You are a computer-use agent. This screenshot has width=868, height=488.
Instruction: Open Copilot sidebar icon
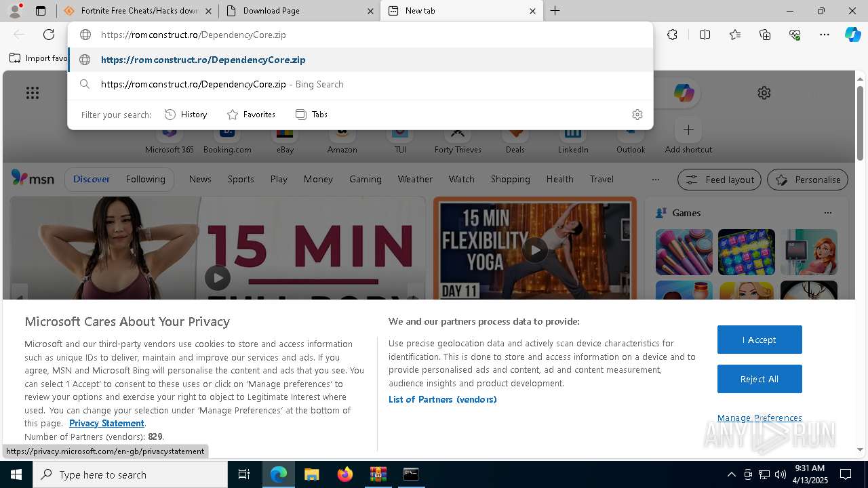pos(852,35)
